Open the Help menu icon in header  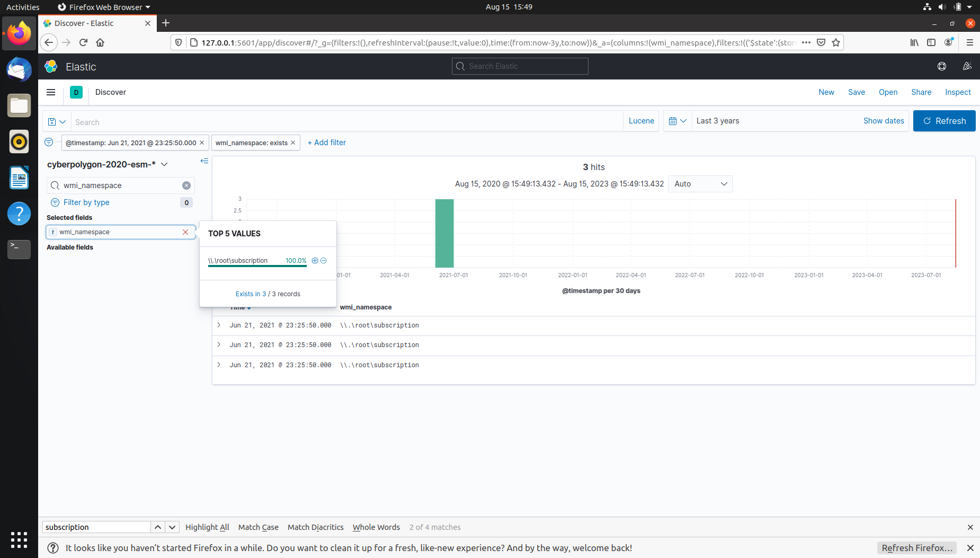[942, 66]
